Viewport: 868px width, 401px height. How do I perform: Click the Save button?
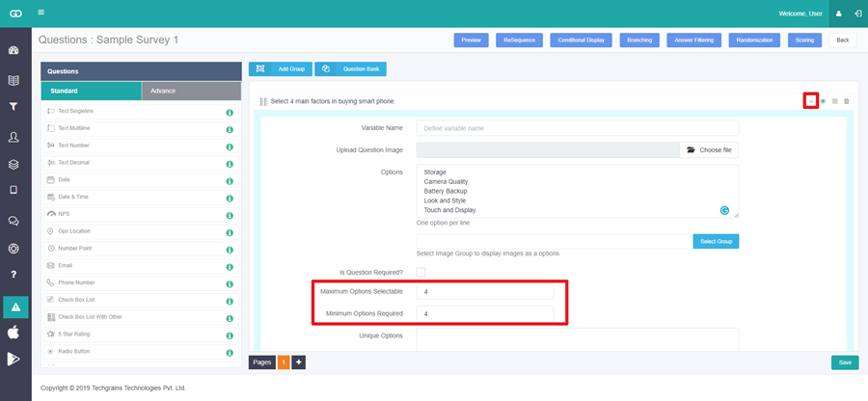click(x=845, y=362)
